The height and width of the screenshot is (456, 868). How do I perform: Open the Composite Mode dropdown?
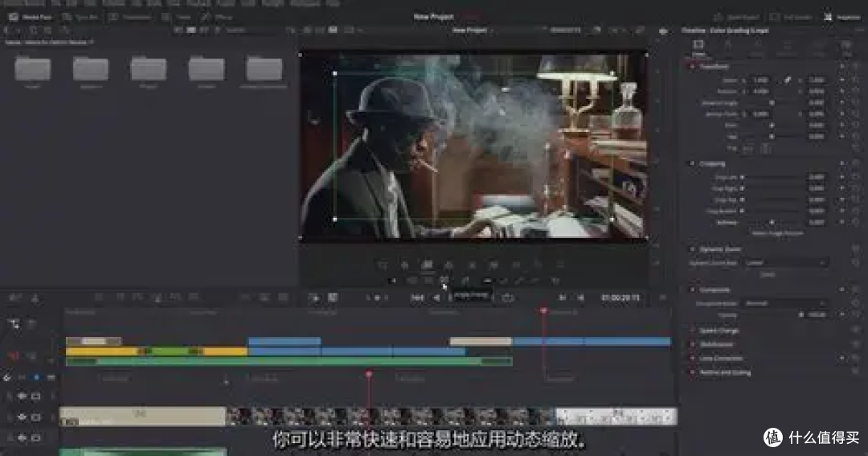(x=785, y=304)
